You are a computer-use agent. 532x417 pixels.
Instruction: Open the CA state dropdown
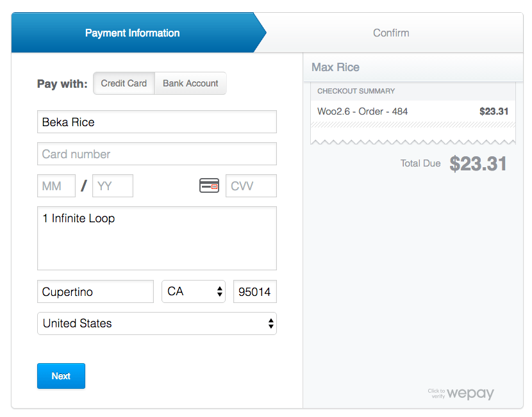(x=194, y=291)
